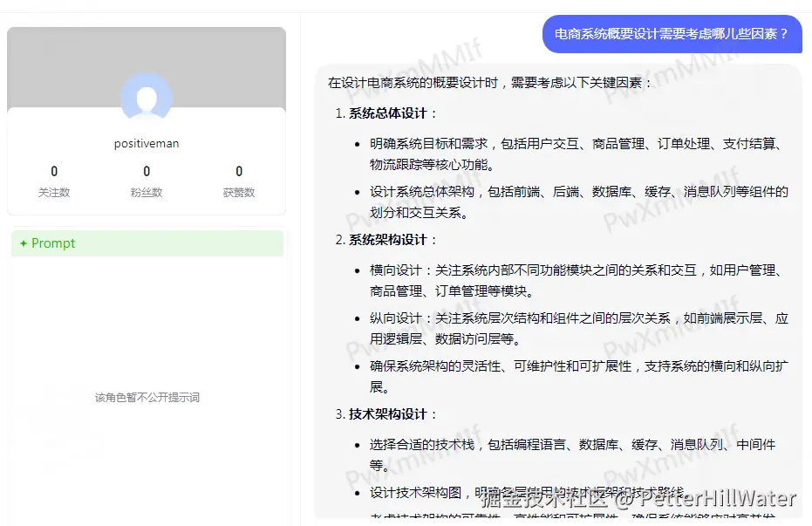Open the 粉丝数 count

[147, 181]
